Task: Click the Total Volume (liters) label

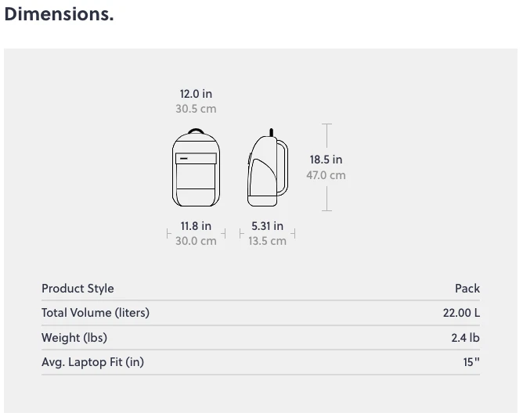Action: tap(96, 313)
